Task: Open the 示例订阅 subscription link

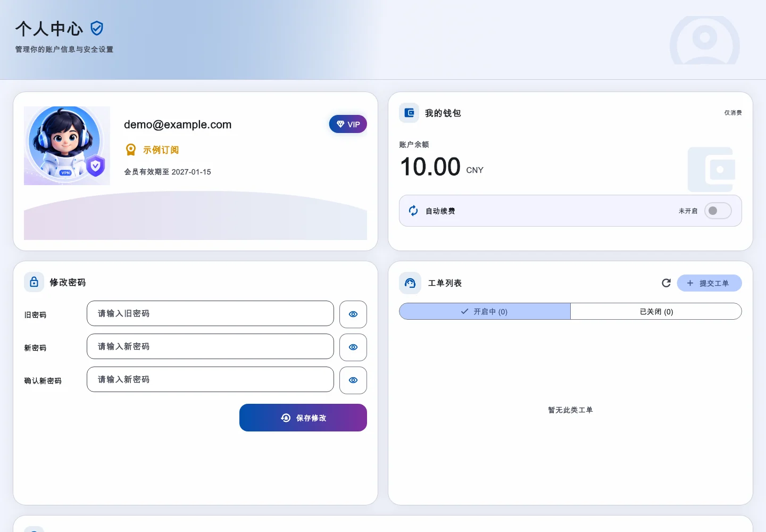Action: 161,150
